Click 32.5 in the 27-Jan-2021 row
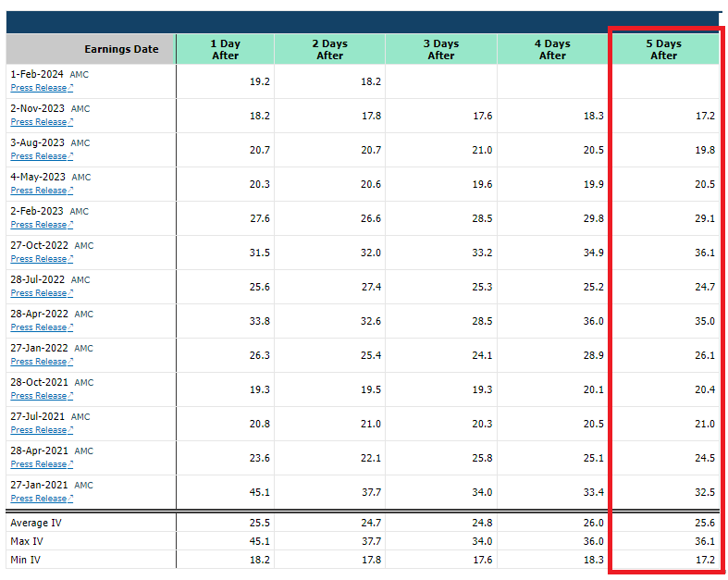 [x=705, y=492]
